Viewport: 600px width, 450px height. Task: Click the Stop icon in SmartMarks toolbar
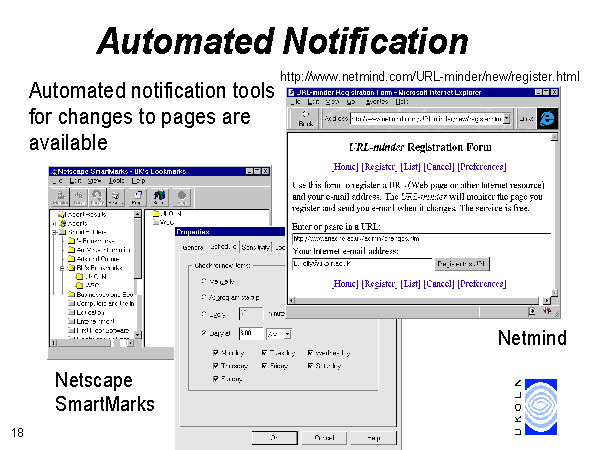click(182, 197)
